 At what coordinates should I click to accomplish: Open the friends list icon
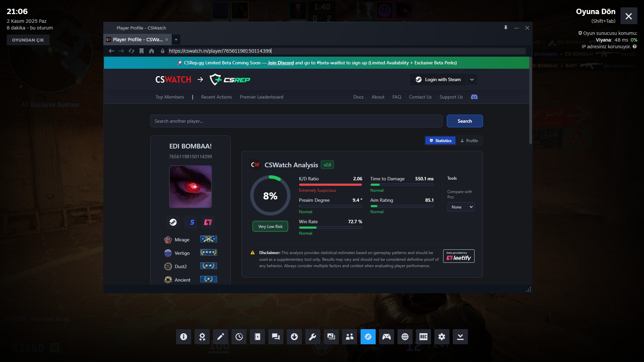pos(350,337)
